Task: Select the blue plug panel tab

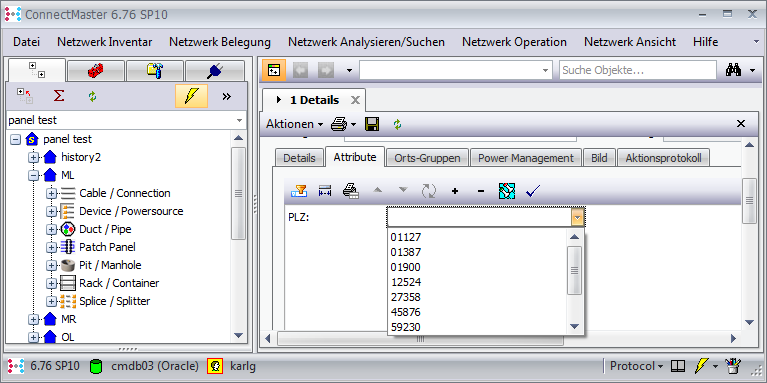Action: point(214,71)
